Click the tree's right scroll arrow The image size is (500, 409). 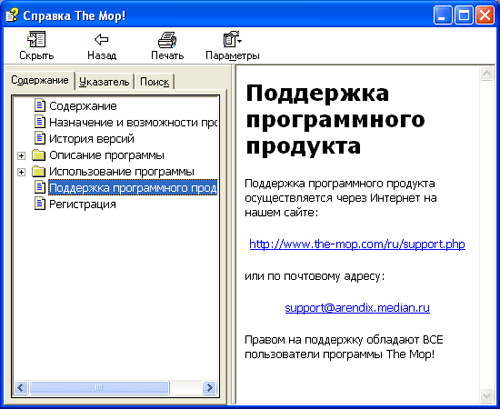pyautogui.click(x=210, y=388)
